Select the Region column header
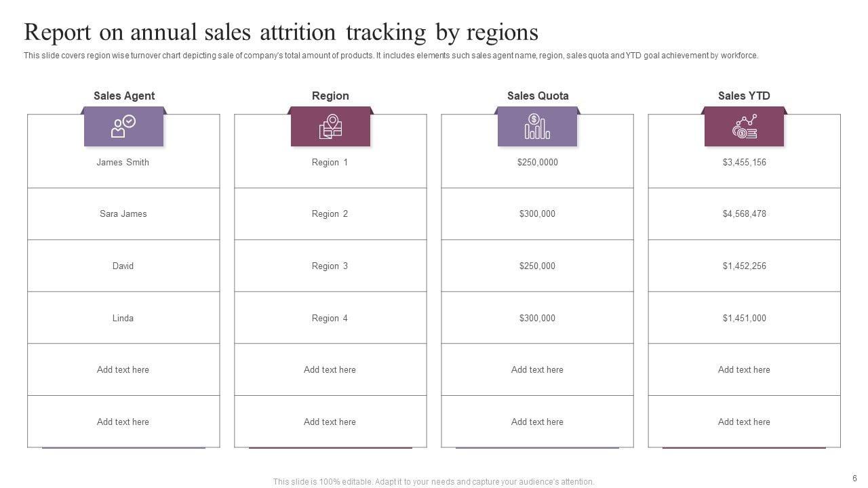This screenshot has height=488, width=868. point(330,96)
